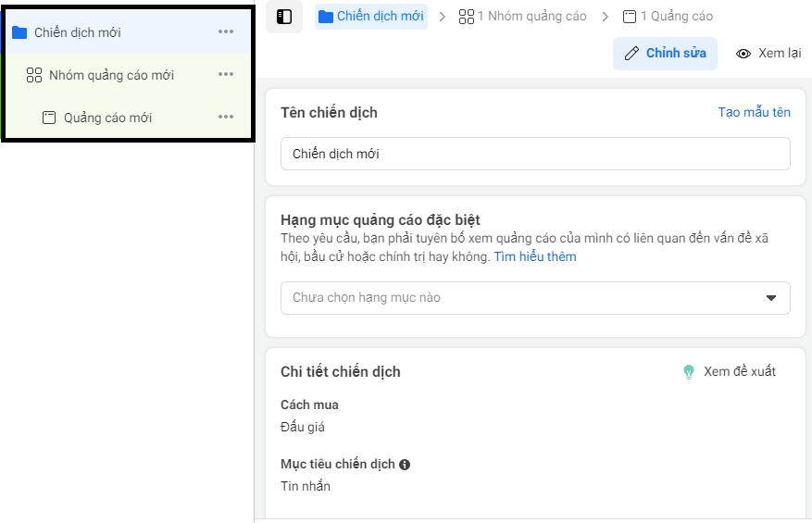Toggle the sidebar panel icon
The width and height of the screenshot is (812, 523).
coord(284,17)
